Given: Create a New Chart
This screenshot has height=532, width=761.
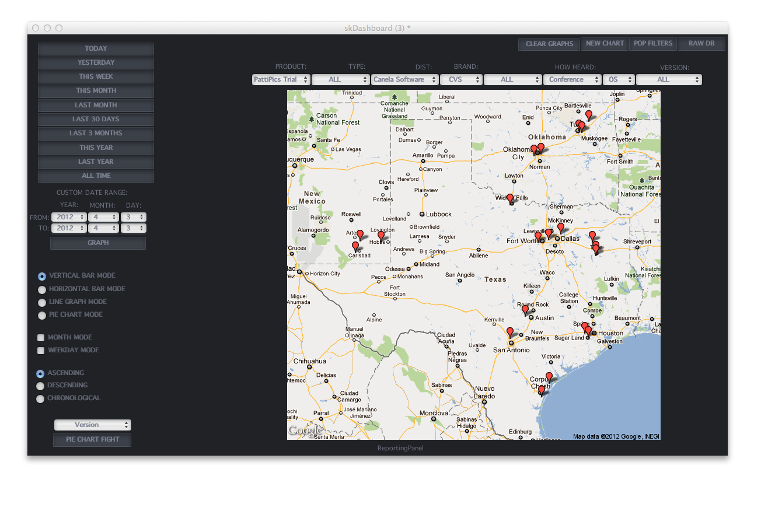Looking at the screenshot, I should [x=605, y=44].
